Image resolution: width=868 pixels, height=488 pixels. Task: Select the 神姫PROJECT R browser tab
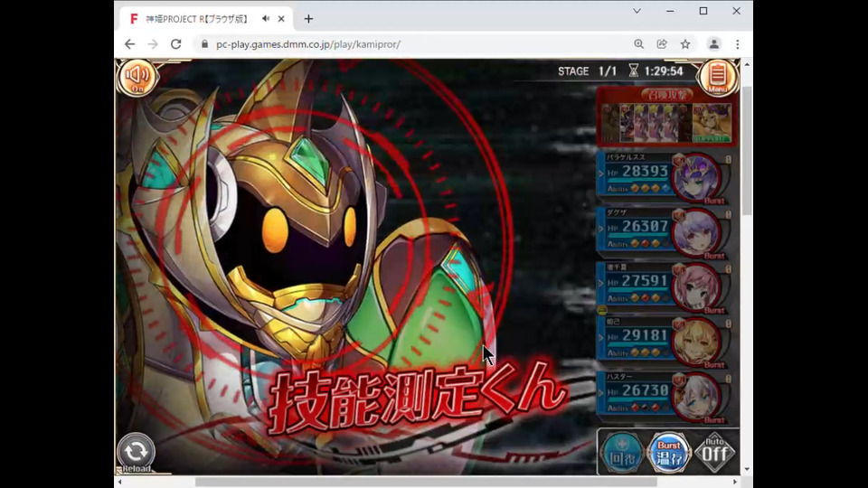tap(206, 19)
